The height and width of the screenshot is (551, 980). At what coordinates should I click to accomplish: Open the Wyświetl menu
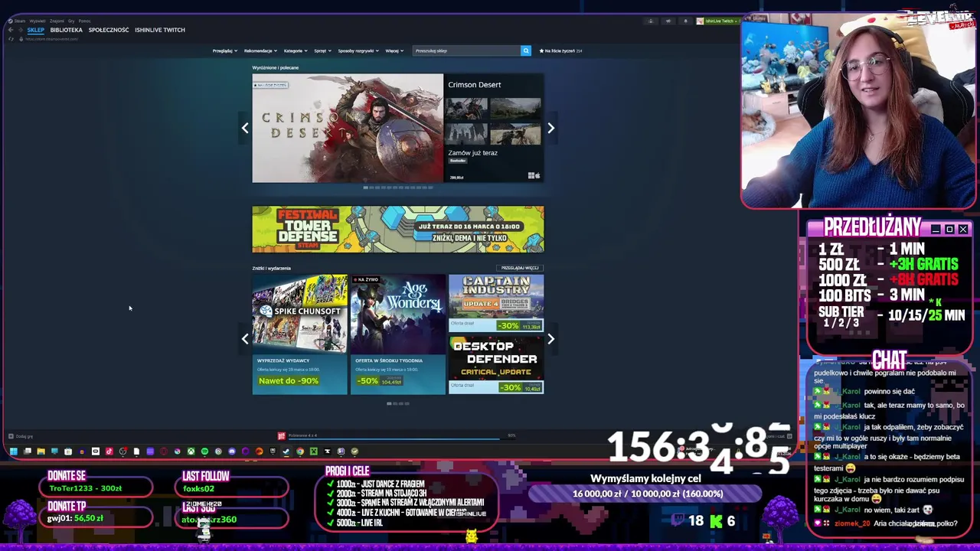click(x=37, y=21)
